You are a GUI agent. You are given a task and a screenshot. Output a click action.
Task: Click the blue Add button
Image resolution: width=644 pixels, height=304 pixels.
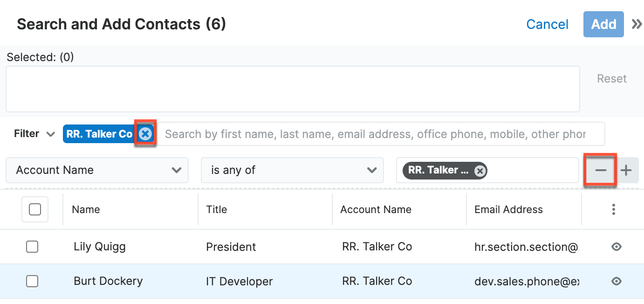pos(603,24)
